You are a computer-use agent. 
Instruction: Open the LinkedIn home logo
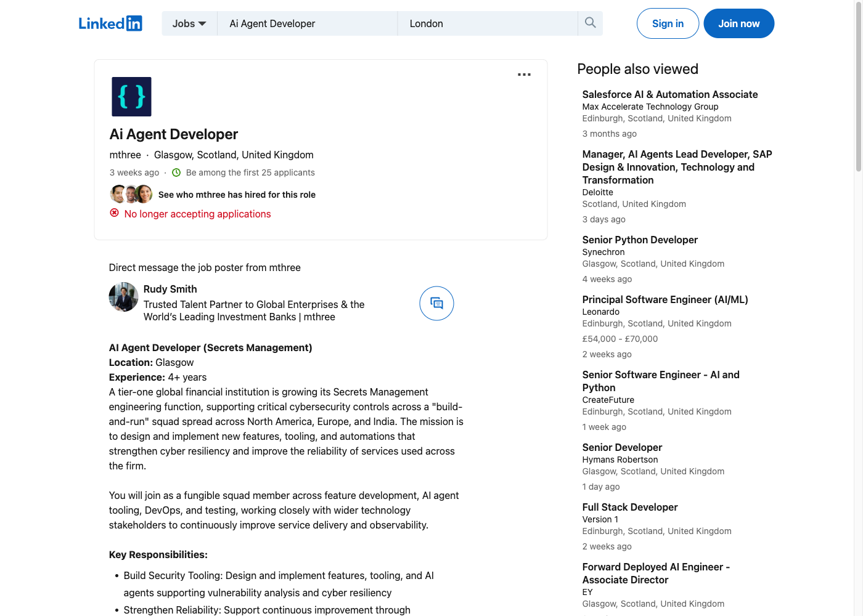[110, 23]
